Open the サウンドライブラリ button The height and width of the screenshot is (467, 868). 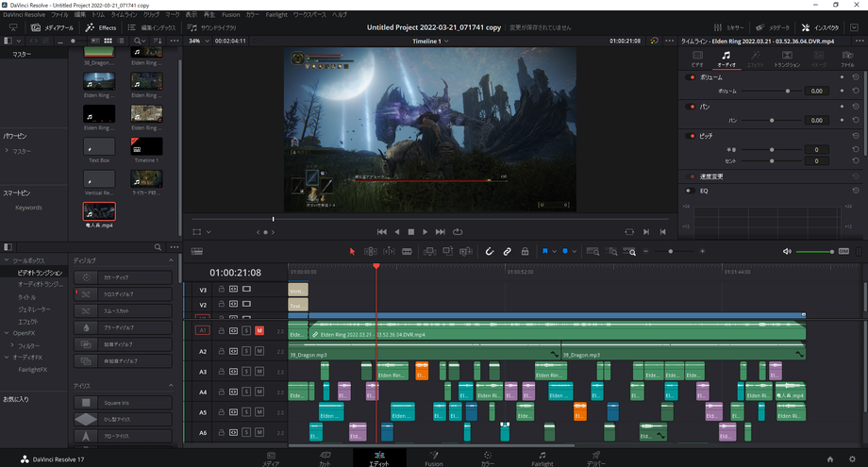coord(211,27)
